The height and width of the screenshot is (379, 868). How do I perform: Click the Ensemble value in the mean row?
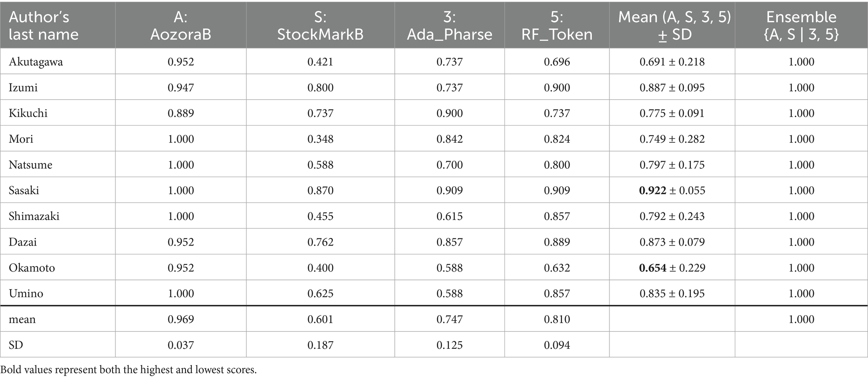click(x=801, y=319)
